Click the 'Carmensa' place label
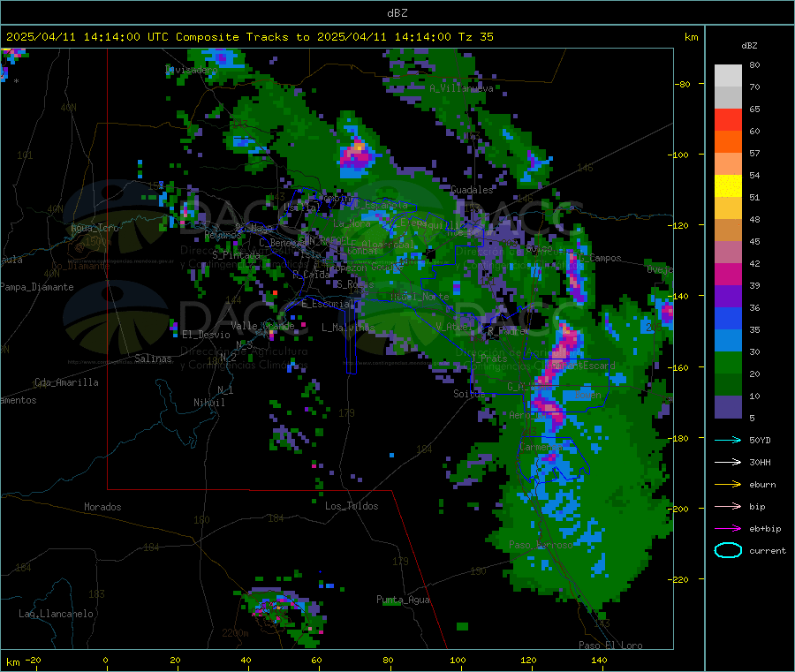This screenshot has width=795, height=672. (x=541, y=447)
